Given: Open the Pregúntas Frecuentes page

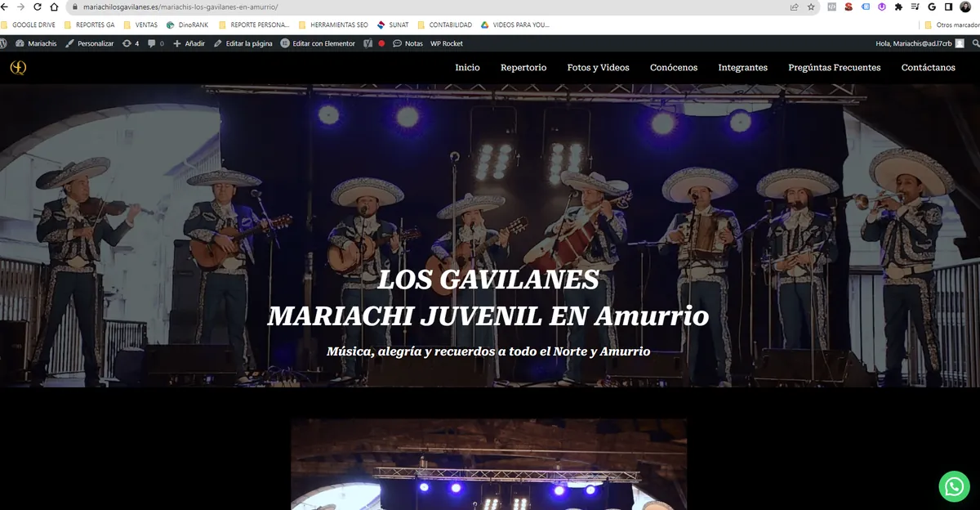Looking at the screenshot, I should [x=835, y=68].
